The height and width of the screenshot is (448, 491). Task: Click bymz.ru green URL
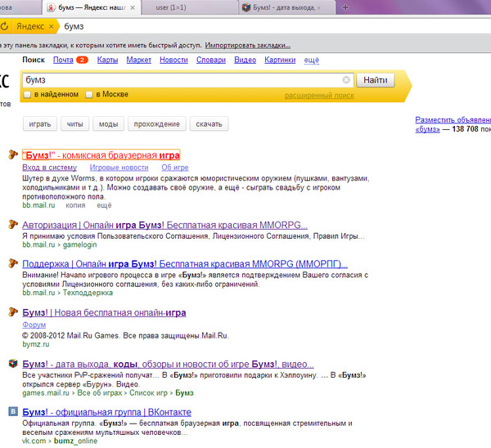[36, 344]
